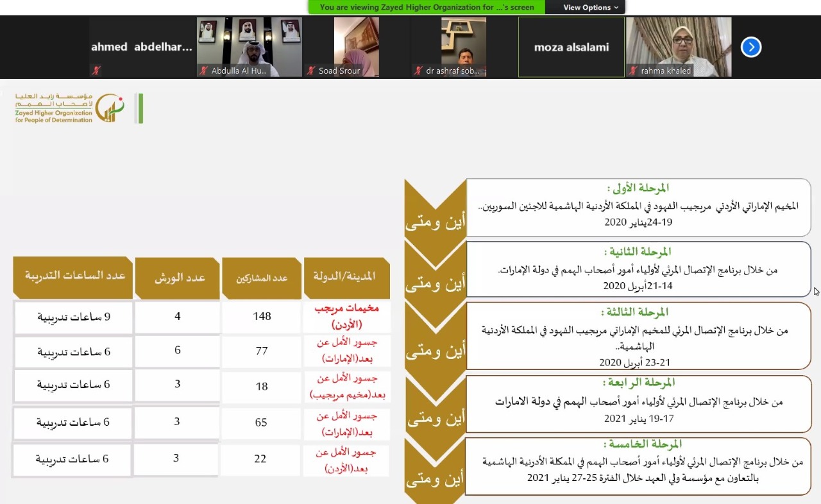Screen dimensions: 821x504
Task: Click the عدد المشاركين table header
Action: coord(262,278)
